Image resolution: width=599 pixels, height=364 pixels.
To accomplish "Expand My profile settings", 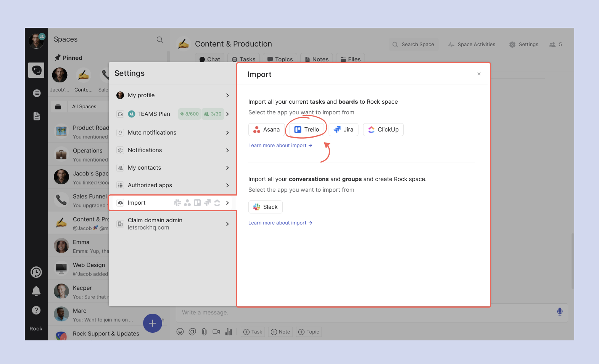I will [x=172, y=95].
